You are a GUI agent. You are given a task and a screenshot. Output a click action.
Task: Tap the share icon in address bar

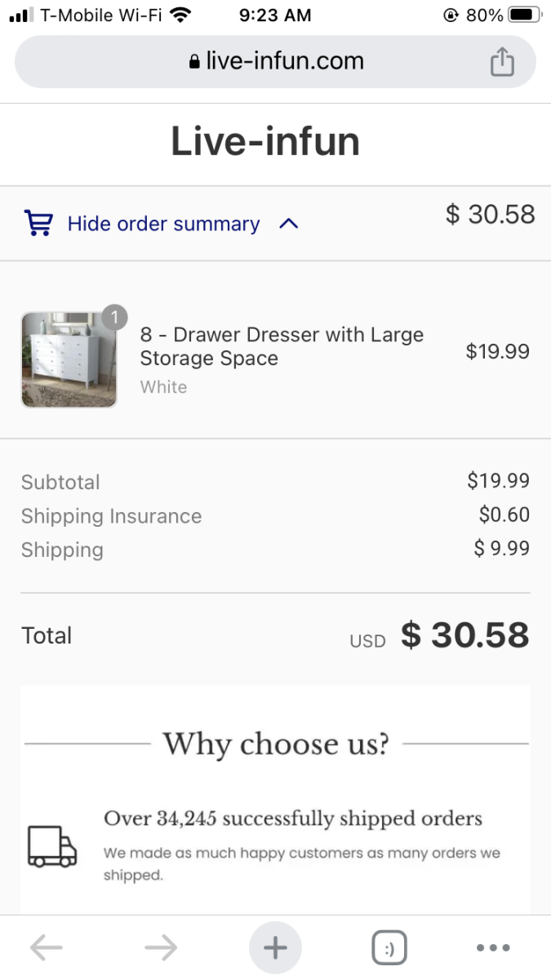click(x=502, y=62)
